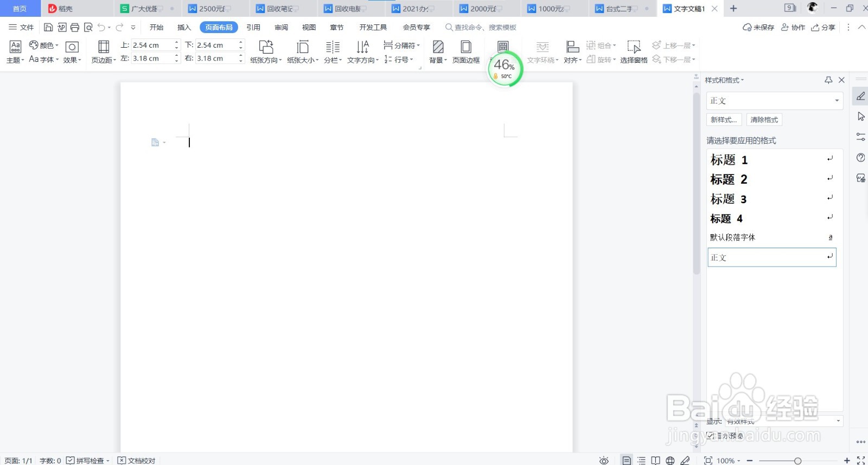Click the Print icon in quick access toolbar
868x465 pixels.
75,27
